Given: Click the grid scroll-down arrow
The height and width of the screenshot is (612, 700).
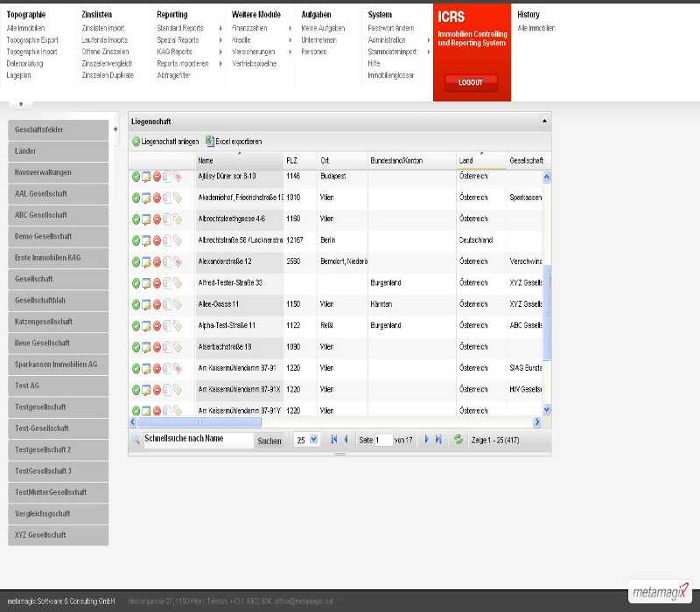Looking at the screenshot, I should click(547, 409).
